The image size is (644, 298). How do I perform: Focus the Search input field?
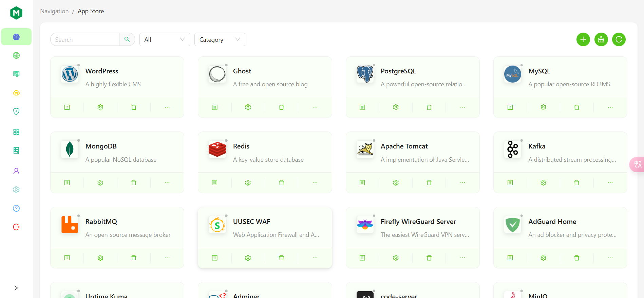(85, 39)
